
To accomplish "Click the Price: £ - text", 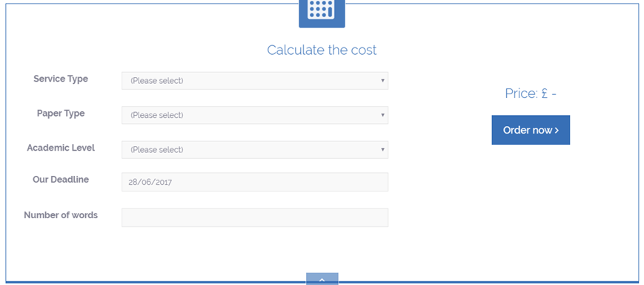I will [x=531, y=94].
